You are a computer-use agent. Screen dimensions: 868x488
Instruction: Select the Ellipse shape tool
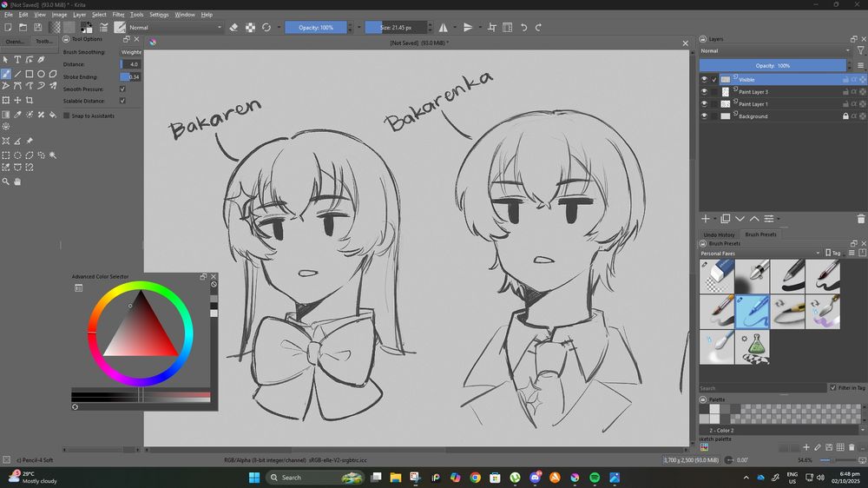pos(41,74)
